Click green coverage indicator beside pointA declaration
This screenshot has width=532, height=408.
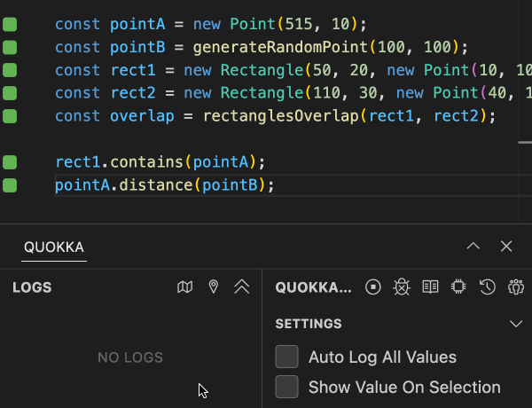point(10,24)
